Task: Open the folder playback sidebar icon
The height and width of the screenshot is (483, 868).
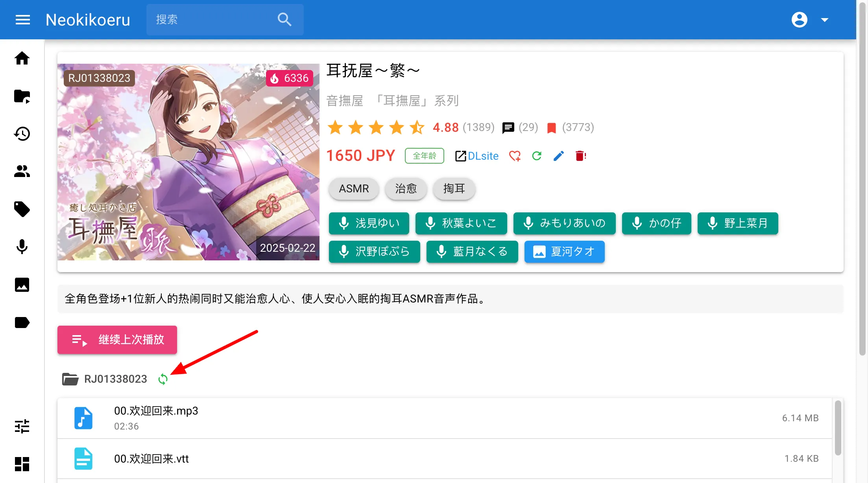Action: [22, 96]
